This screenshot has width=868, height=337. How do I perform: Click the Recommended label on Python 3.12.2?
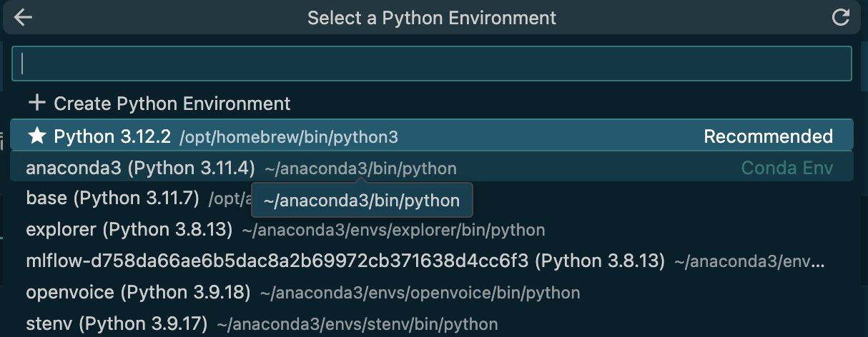tap(769, 136)
